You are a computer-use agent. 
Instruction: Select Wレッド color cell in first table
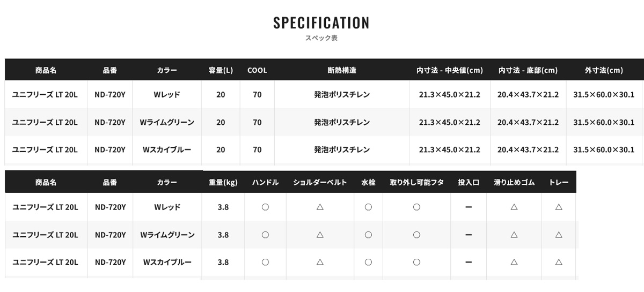(167, 94)
